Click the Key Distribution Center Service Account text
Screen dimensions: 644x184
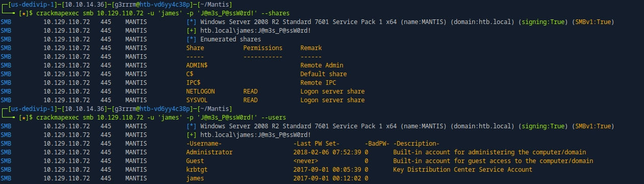tap(462, 170)
